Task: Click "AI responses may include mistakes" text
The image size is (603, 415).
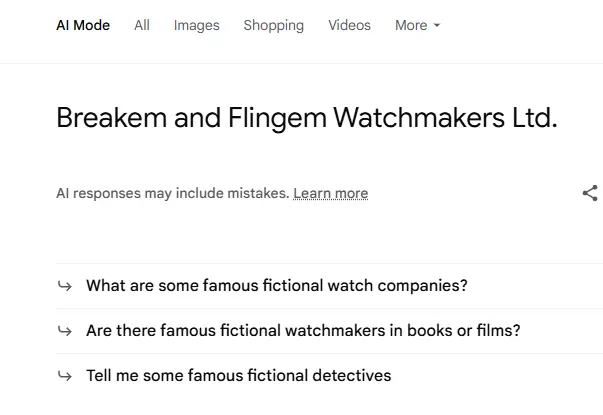Action: (172, 193)
